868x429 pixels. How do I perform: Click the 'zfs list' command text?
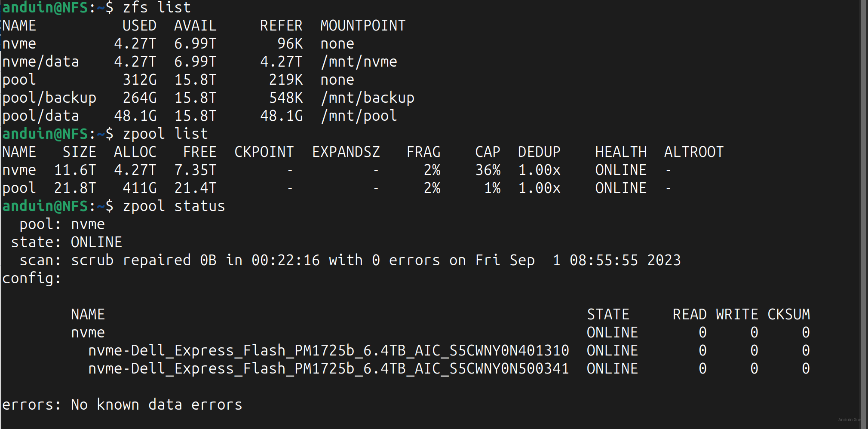(x=156, y=8)
